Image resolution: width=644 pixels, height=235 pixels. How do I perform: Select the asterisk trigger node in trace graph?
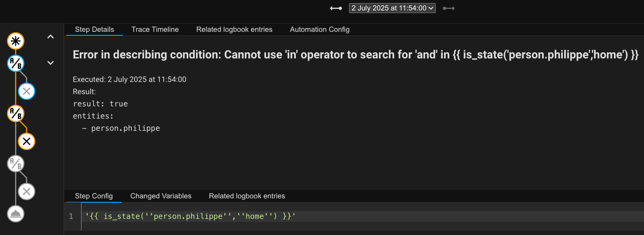click(x=16, y=41)
